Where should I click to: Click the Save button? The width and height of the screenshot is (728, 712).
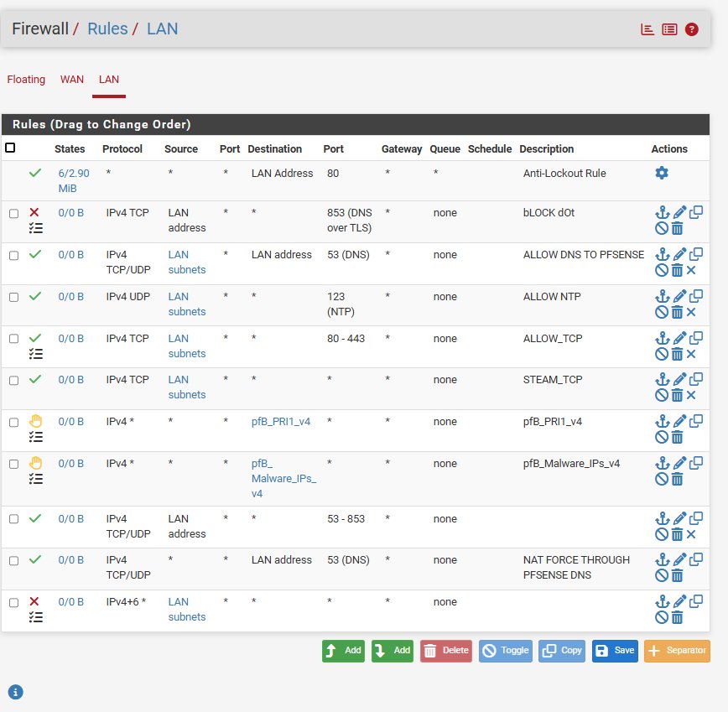coord(615,651)
